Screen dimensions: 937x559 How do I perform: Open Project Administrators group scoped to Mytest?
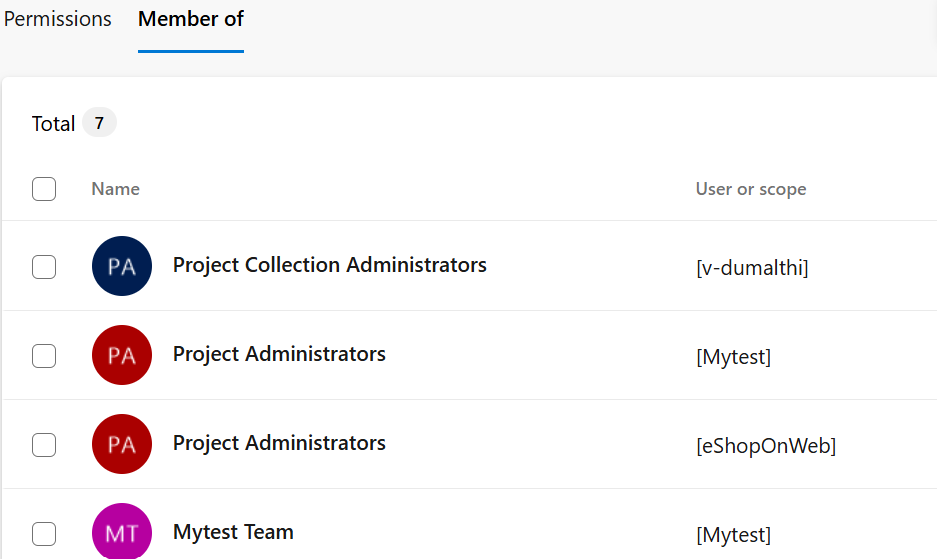point(279,354)
